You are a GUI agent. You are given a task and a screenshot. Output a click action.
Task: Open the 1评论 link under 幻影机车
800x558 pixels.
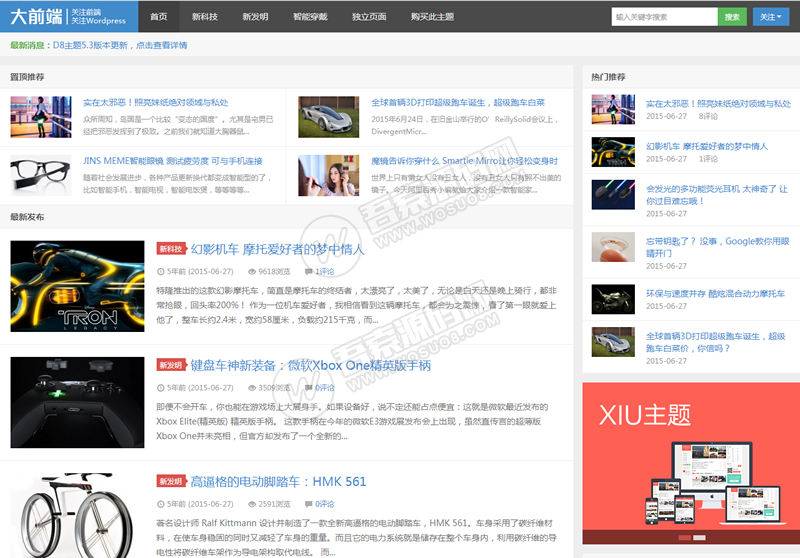324,271
